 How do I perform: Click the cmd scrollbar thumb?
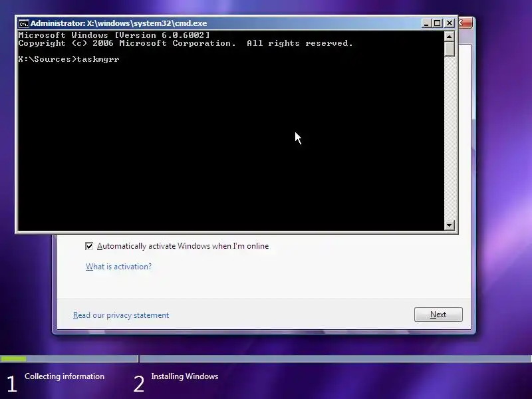coord(450,49)
